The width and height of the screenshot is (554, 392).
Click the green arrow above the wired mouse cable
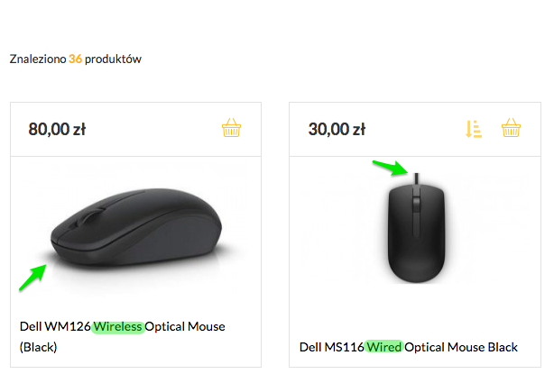391,168
